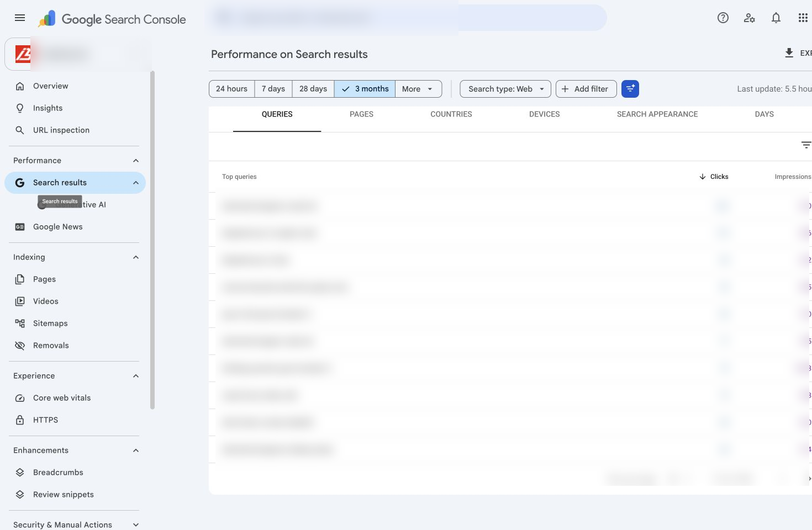Viewport: 812px width, 530px height.
Task: Open the Sitemaps report
Action: coord(75,324)
